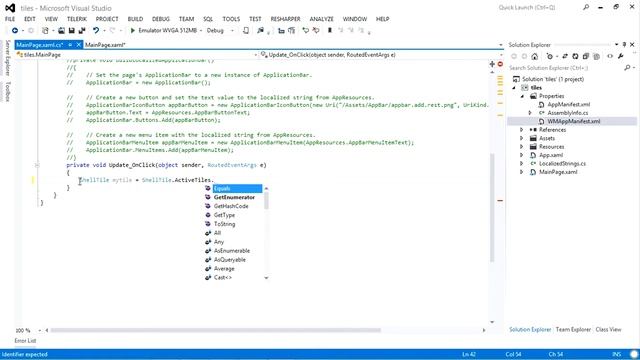Click Sync with Active Document icon
Image resolution: width=640 pixels, height=360 pixels.
[565, 56]
